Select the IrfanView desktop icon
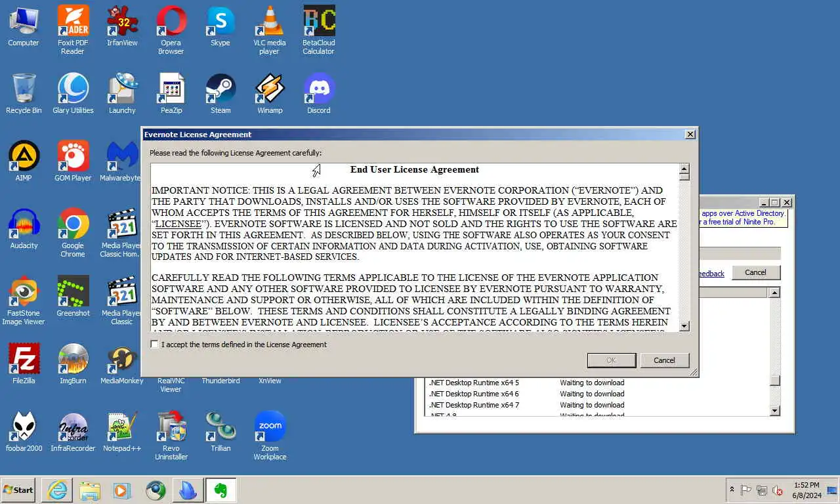 [122, 27]
